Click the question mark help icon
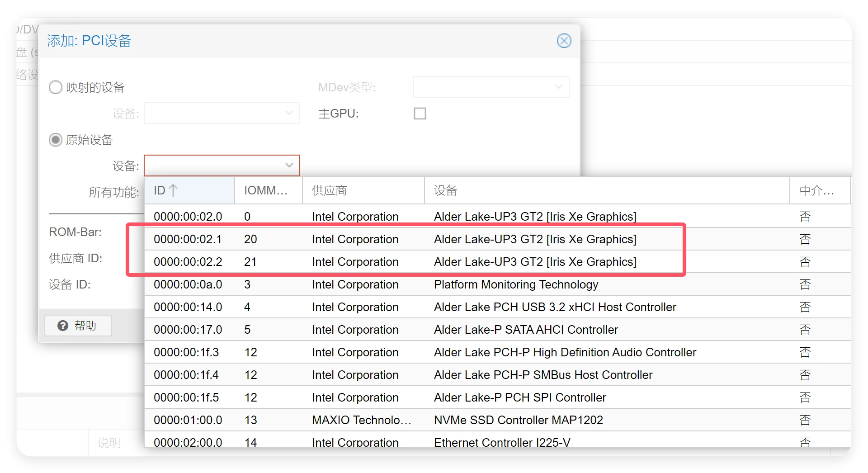The height and width of the screenshot is (473, 868). (x=63, y=326)
